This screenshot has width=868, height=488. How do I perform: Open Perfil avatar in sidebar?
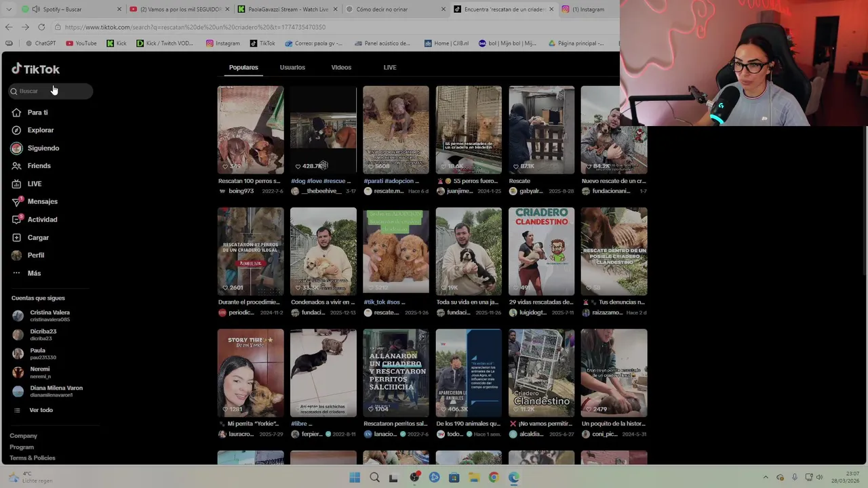point(16,256)
